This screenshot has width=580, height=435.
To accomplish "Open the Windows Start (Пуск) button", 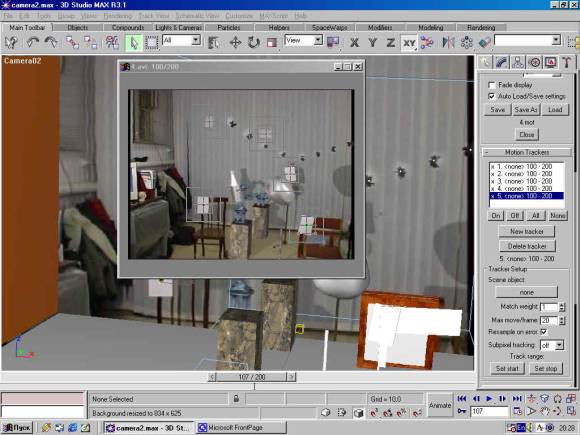I will pyautogui.click(x=17, y=428).
